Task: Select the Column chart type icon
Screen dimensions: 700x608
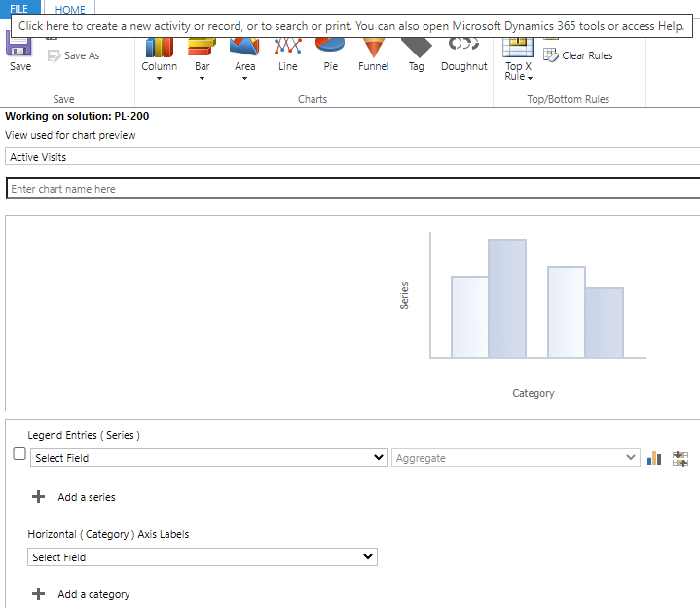Action: coord(160,48)
